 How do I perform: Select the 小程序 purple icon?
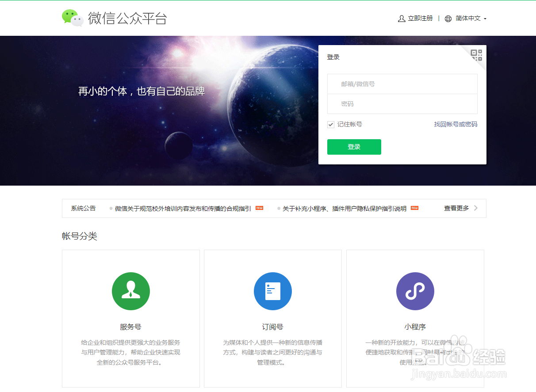tap(415, 291)
